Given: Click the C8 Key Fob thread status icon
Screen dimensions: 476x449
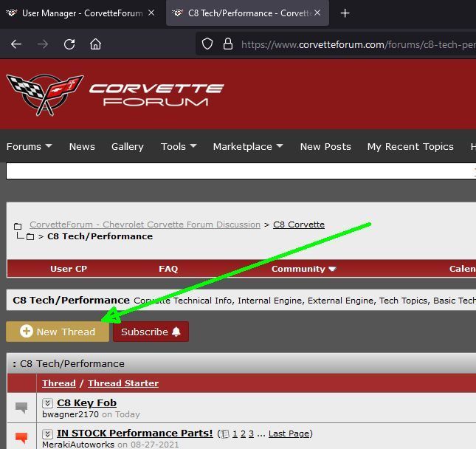Looking at the screenshot, I should (21, 408).
